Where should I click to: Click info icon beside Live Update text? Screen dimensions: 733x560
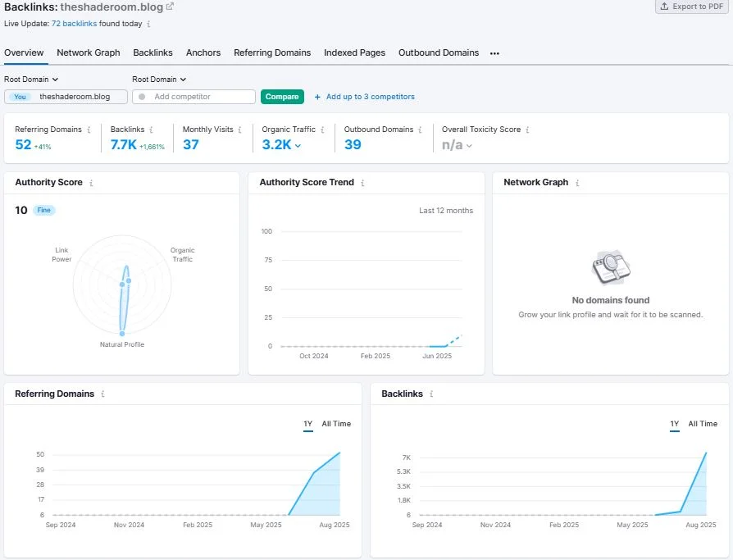[148, 24]
